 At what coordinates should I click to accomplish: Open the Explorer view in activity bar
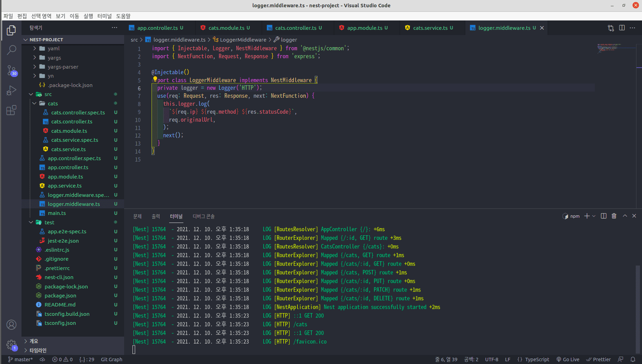click(11, 31)
